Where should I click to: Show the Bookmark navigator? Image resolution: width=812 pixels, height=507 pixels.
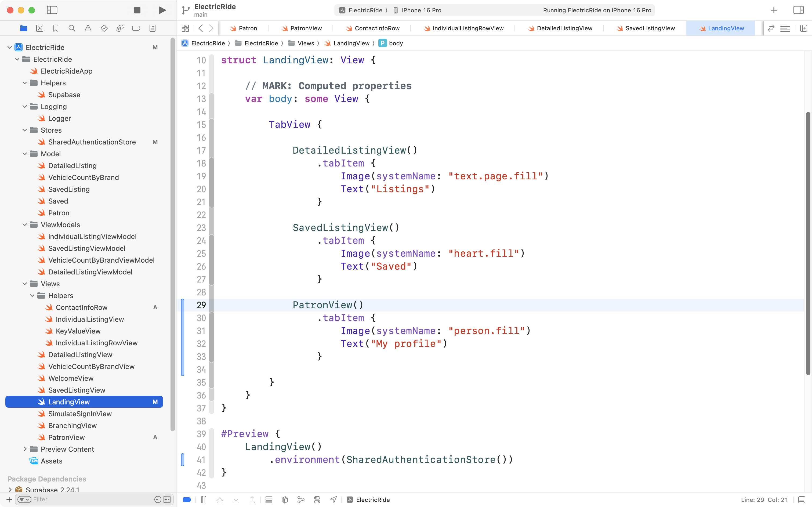point(56,28)
